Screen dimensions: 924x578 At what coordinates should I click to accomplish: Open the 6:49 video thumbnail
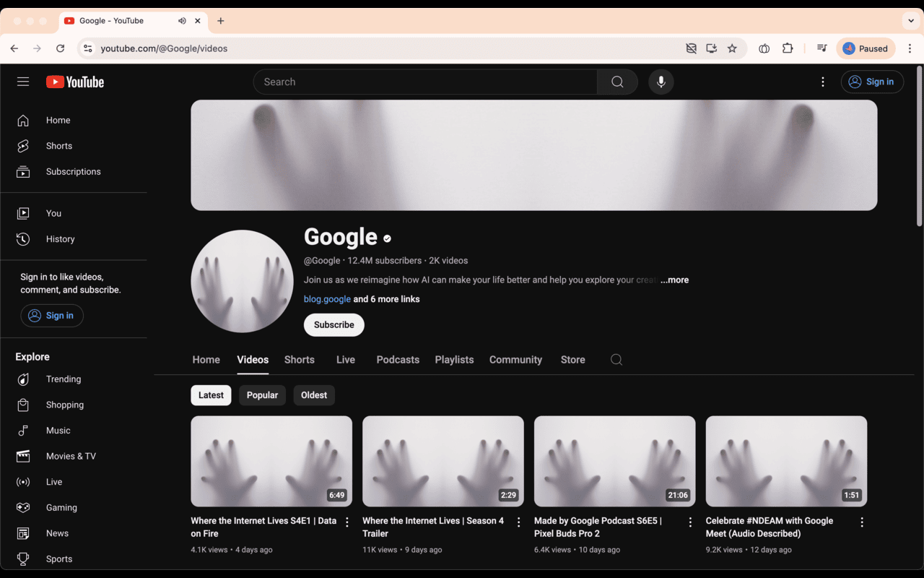click(x=271, y=461)
